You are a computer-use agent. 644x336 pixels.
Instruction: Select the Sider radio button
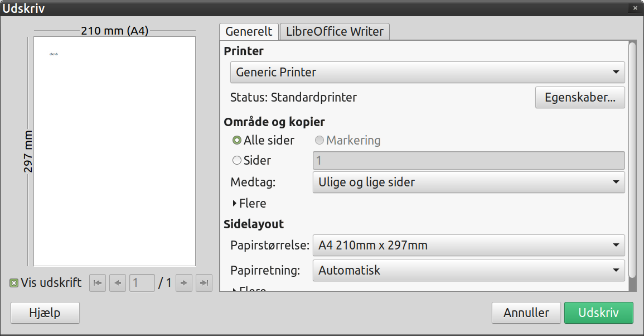point(236,160)
